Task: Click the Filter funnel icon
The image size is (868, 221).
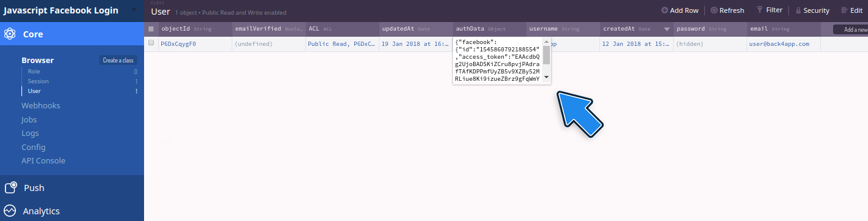Action: coord(760,10)
